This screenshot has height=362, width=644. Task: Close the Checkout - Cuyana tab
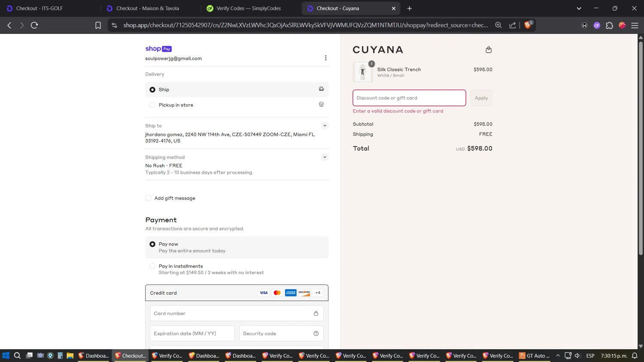(x=393, y=8)
